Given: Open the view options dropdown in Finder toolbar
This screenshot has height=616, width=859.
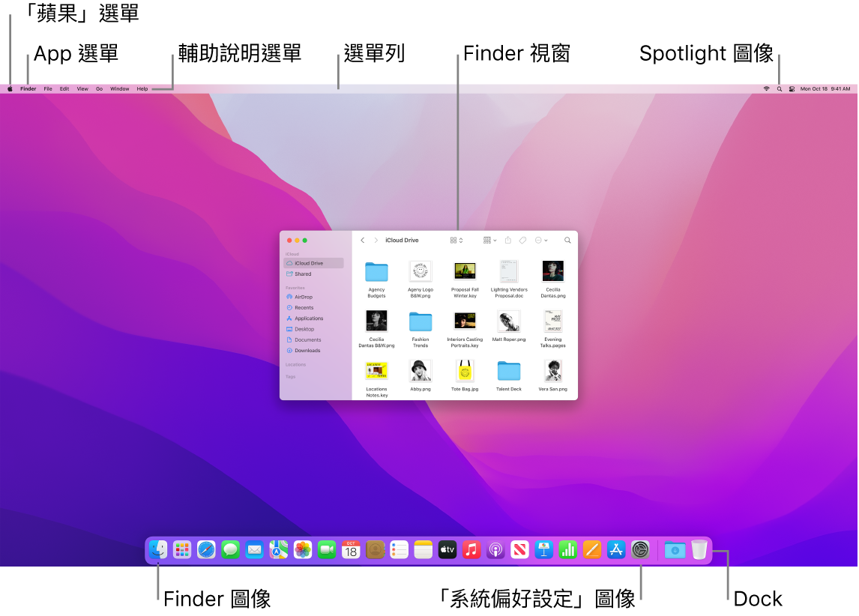Looking at the screenshot, I should pyautogui.click(x=455, y=240).
